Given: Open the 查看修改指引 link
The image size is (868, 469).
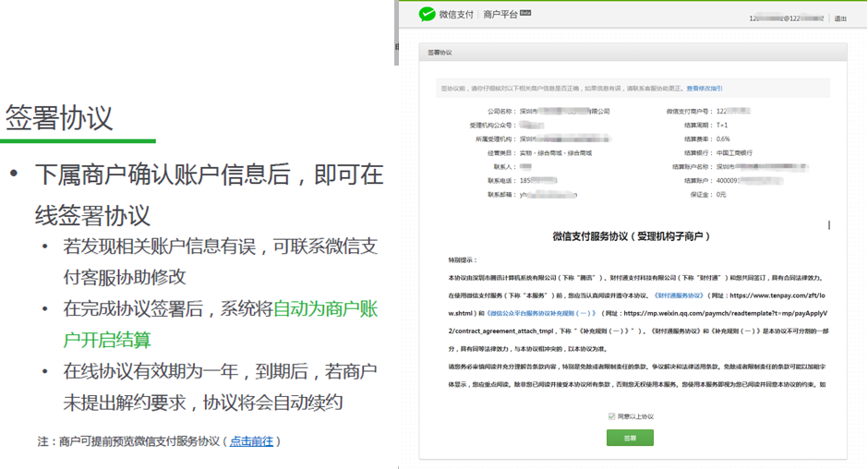Looking at the screenshot, I should tap(705, 88).
